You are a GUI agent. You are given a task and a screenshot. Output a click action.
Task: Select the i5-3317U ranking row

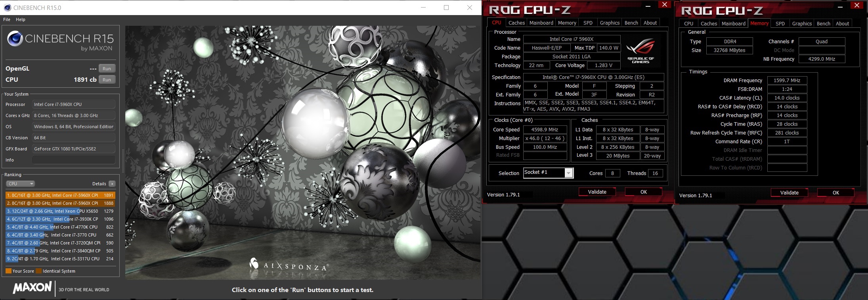click(60, 259)
